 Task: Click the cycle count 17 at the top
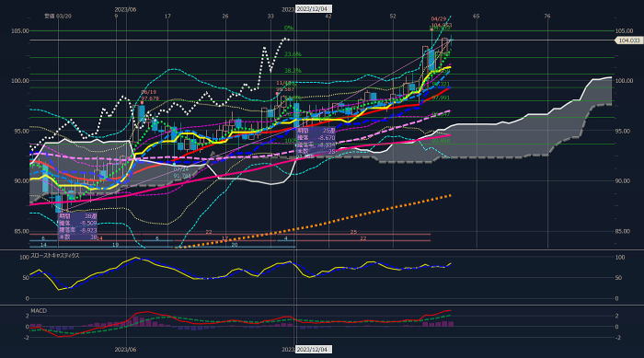[x=167, y=16]
